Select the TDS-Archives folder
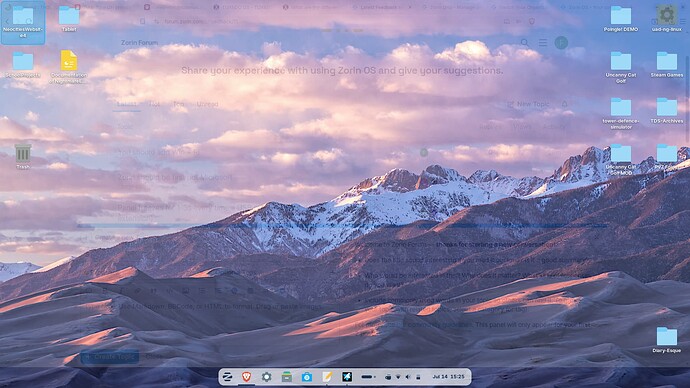This screenshot has width=690, height=388. click(x=667, y=110)
